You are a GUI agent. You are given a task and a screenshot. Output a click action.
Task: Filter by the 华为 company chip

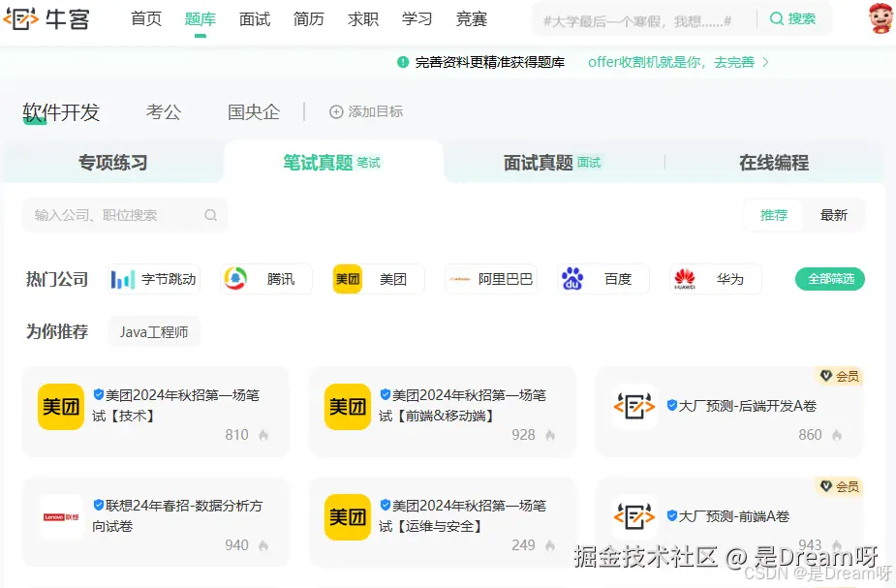coord(716,279)
